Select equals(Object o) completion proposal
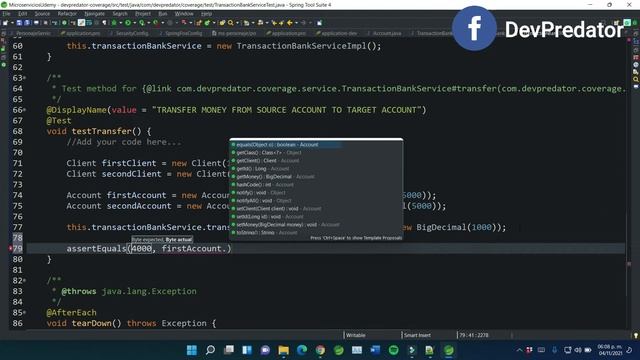The image size is (640, 360). (x=316, y=144)
